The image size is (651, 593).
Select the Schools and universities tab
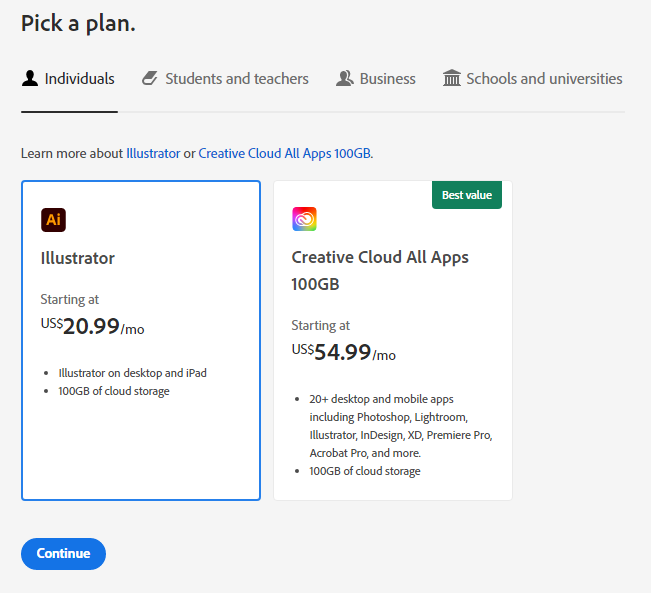pyautogui.click(x=533, y=78)
